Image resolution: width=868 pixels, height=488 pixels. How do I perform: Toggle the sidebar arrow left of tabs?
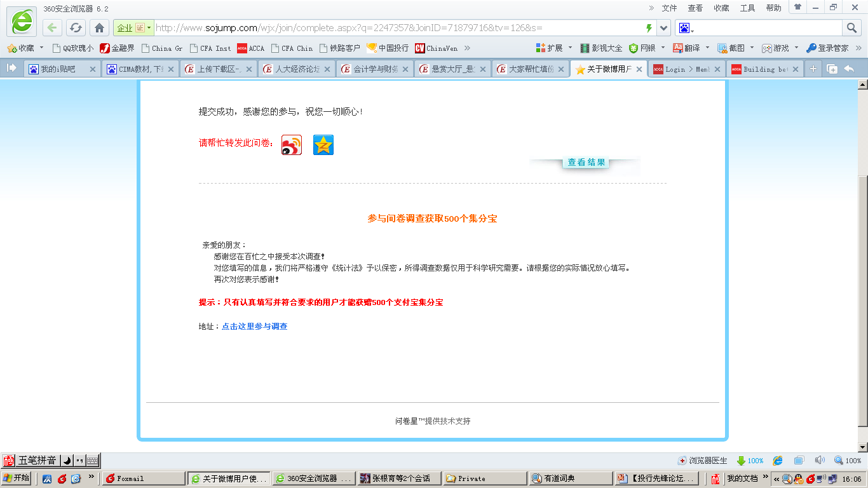click(11, 69)
